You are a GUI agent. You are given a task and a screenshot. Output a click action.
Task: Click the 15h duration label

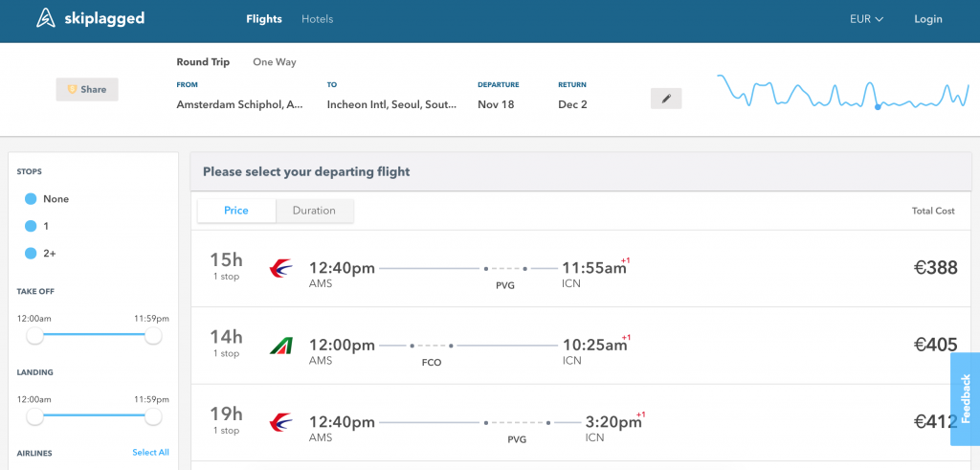tap(226, 260)
